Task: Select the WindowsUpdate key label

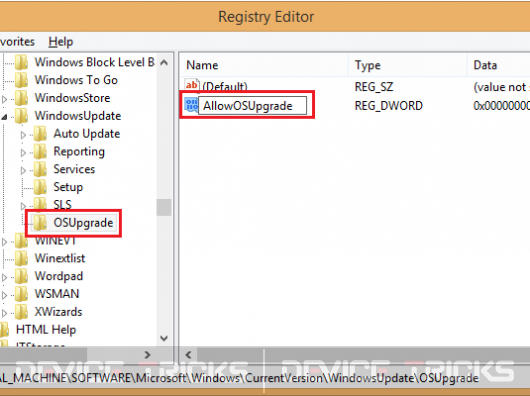Action: tap(78, 116)
